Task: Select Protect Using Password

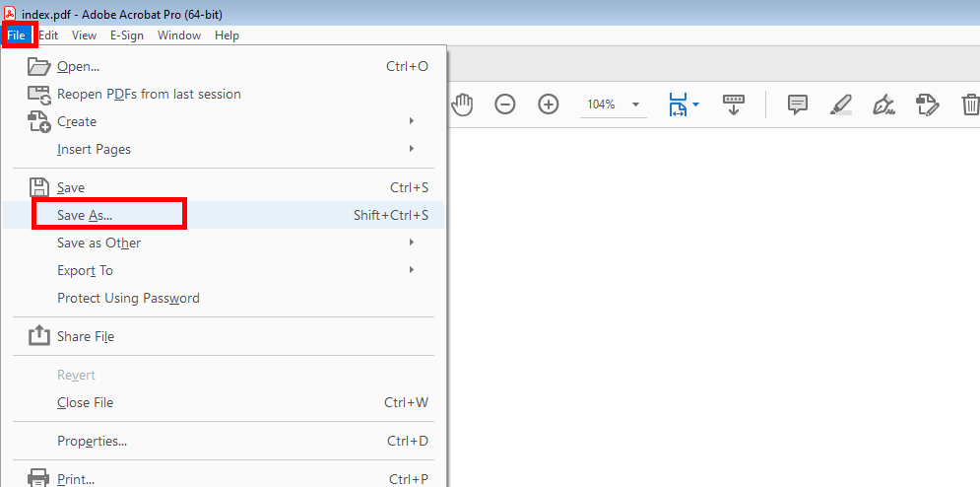Action: (224, 298)
